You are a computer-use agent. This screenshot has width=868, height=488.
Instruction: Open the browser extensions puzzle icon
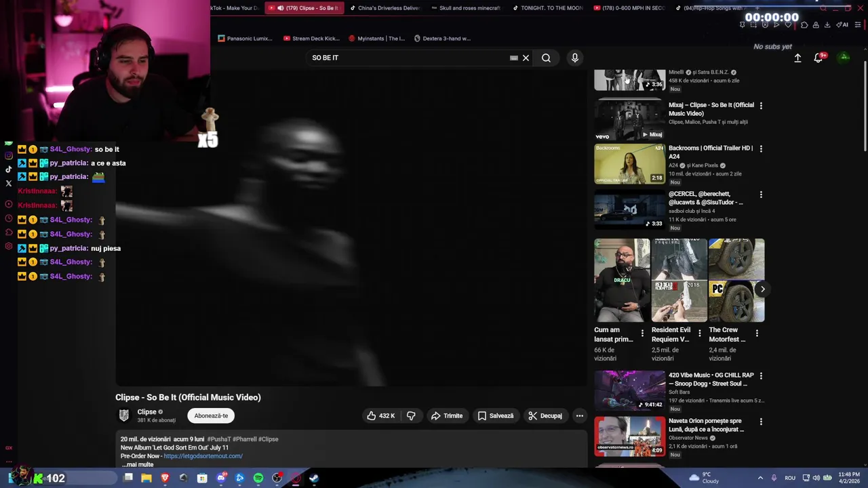804,25
